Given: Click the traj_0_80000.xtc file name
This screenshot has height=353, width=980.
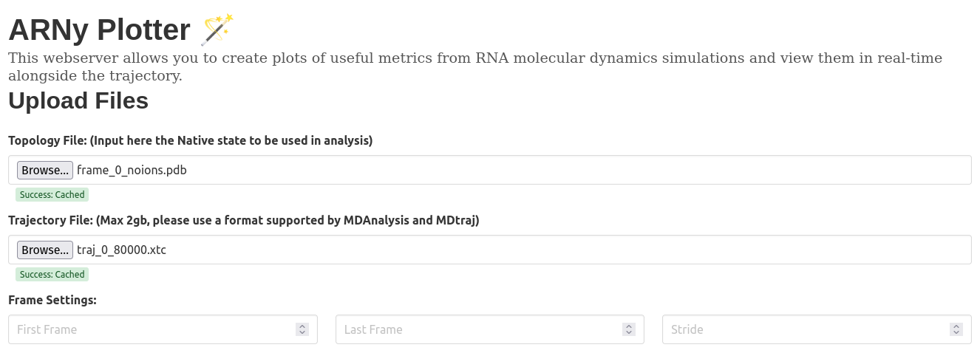Looking at the screenshot, I should click(x=121, y=250).
